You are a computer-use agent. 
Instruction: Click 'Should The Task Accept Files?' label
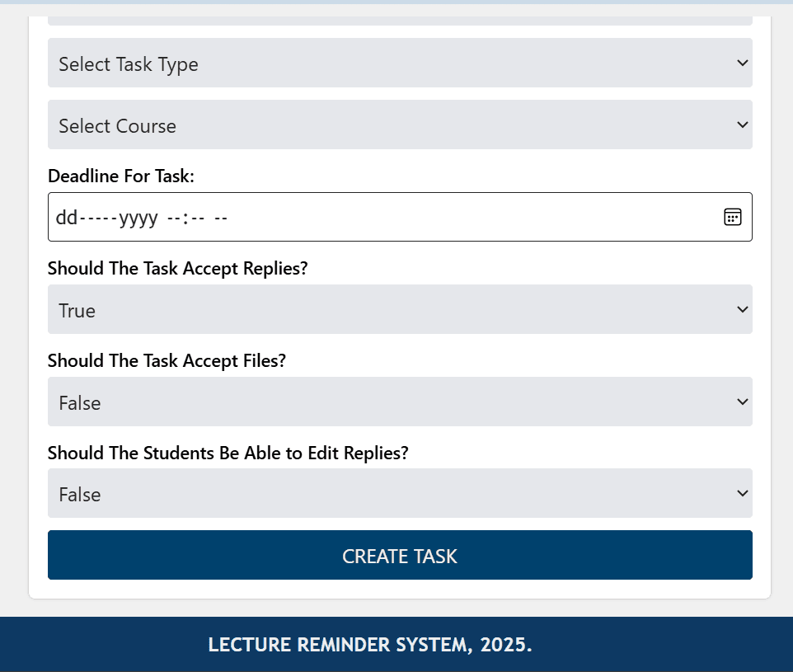pyautogui.click(x=167, y=361)
